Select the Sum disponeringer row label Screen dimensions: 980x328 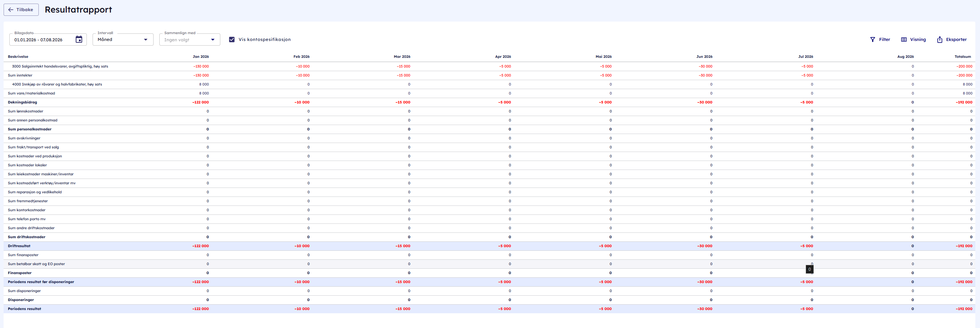[24, 291]
